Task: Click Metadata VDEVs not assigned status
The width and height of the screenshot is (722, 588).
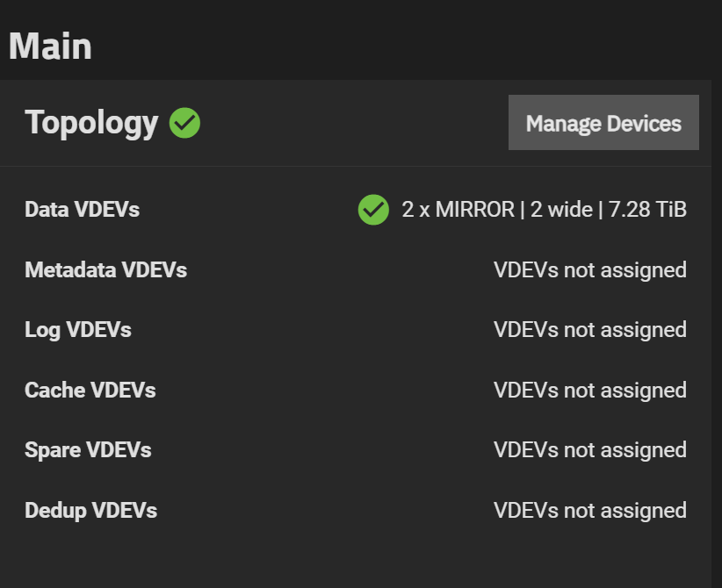Action: [590, 270]
